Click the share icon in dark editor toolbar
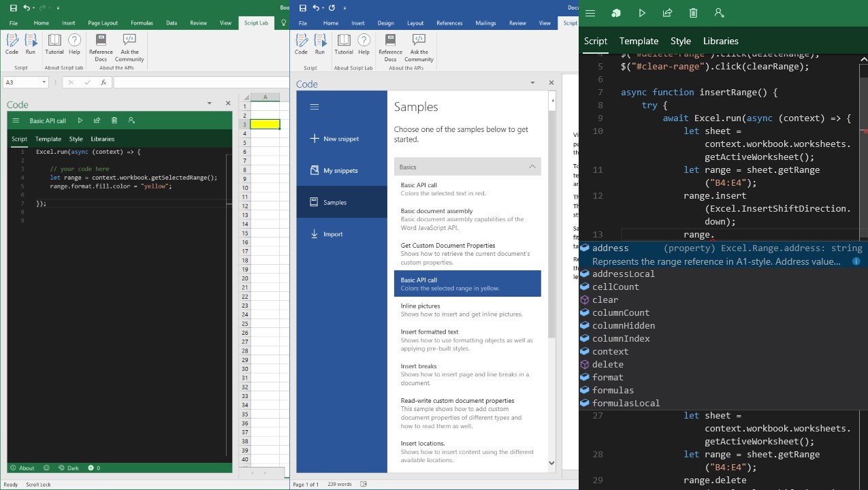The height and width of the screenshot is (490, 868). click(668, 13)
